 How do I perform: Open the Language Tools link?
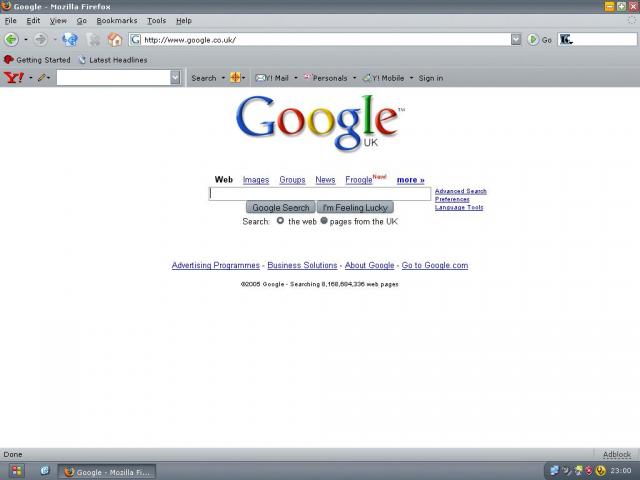pyautogui.click(x=459, y=207)
